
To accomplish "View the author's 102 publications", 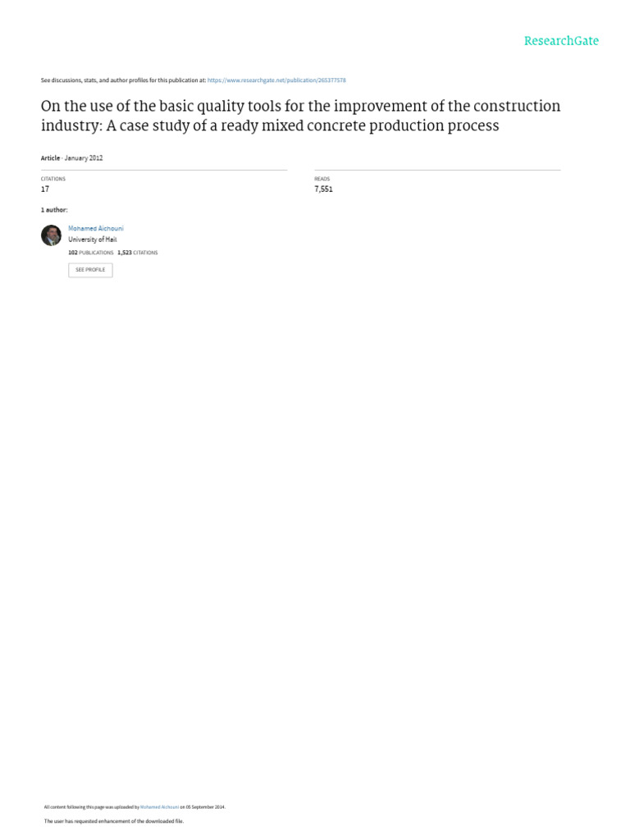I will 91,253.
